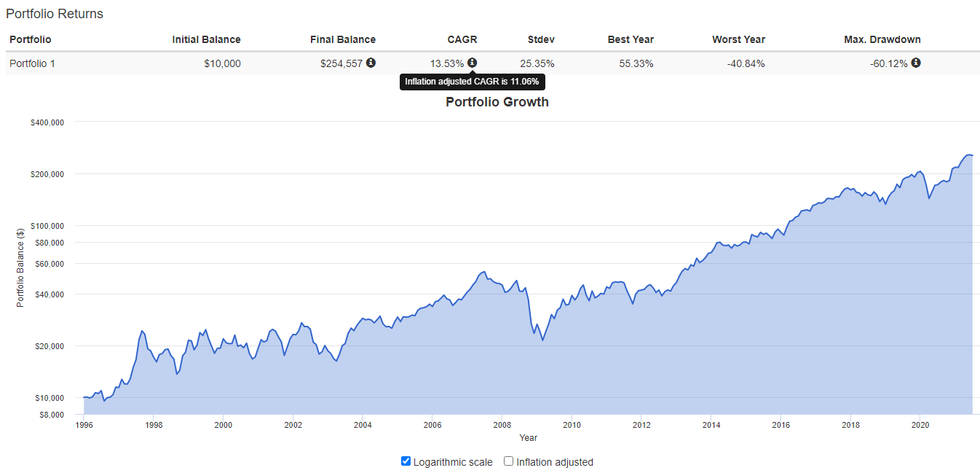Enable the Inflation adjusted checkbox

[x=509, y=461]
